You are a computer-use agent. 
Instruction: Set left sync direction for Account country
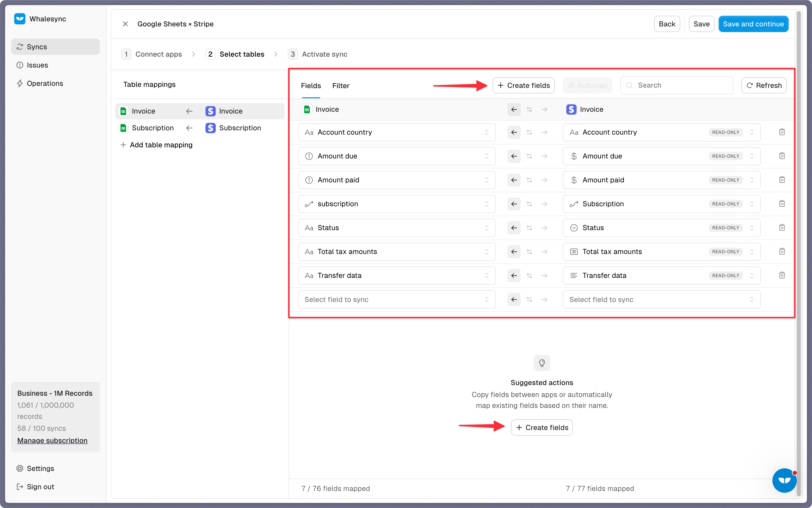(514, 132)
